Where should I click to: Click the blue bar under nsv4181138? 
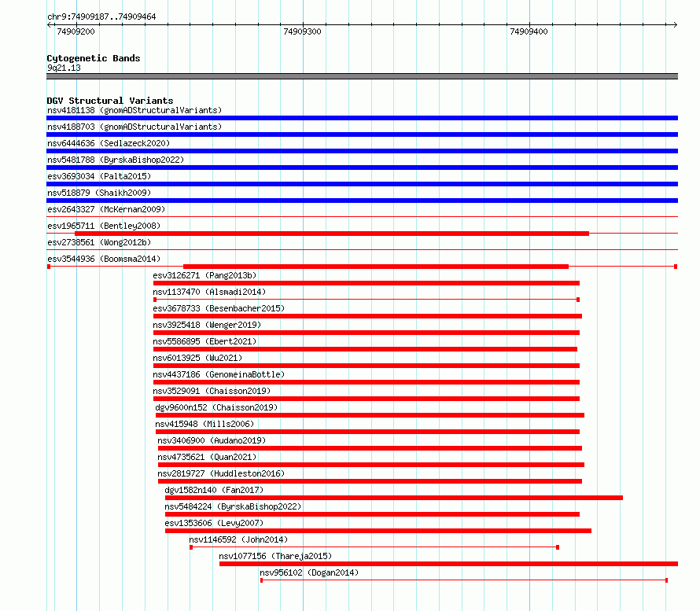point(362,118)
